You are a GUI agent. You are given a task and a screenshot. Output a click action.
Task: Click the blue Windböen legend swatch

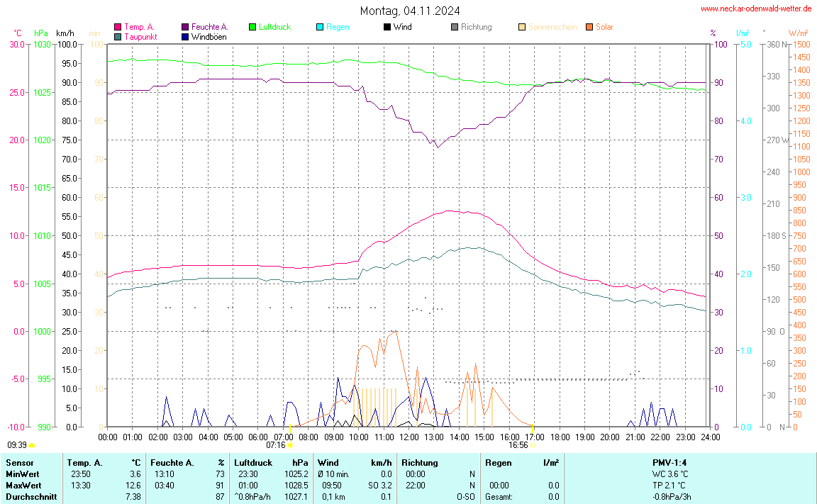point(185,36)
